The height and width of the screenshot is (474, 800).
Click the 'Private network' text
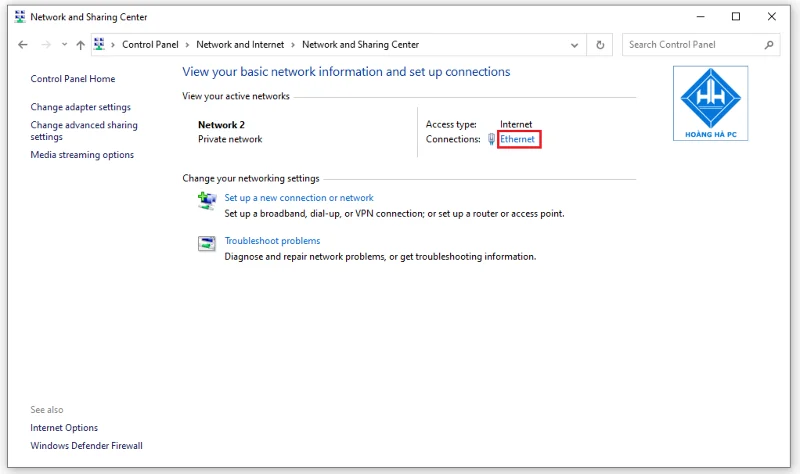coord(230,139)
